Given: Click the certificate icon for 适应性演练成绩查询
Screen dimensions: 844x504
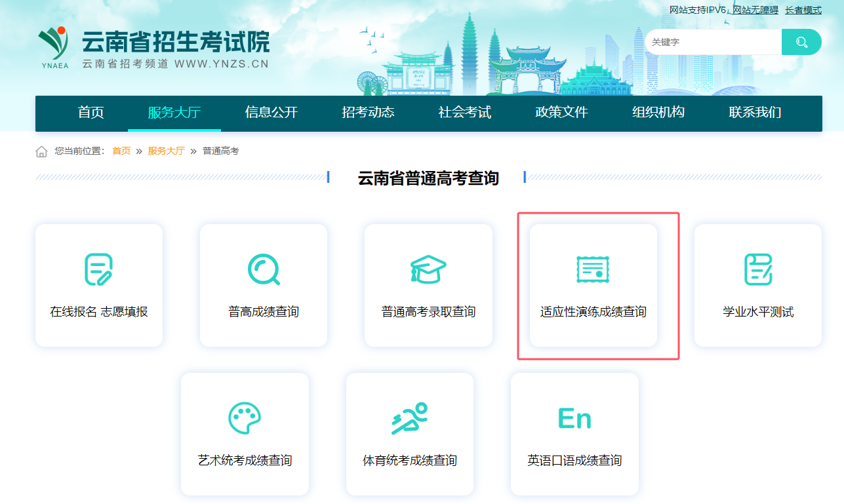Looking at the screenshot, I should tap(593, 269).
